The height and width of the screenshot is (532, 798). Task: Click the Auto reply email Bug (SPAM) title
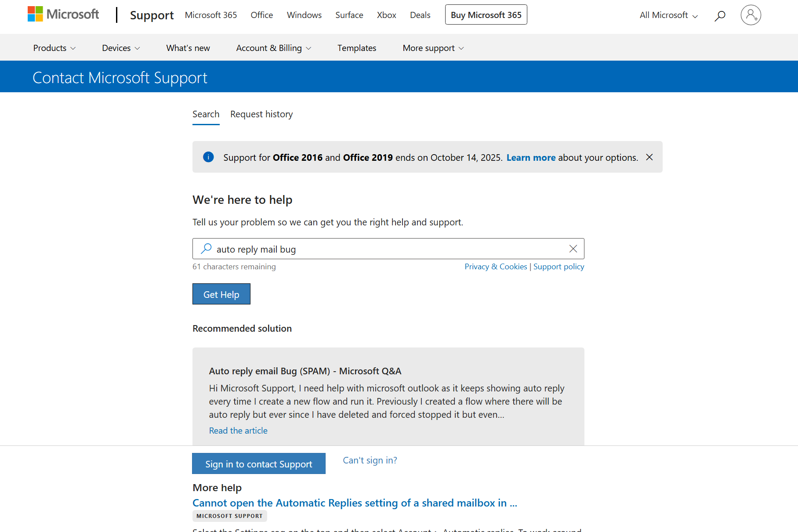[305, 371]
